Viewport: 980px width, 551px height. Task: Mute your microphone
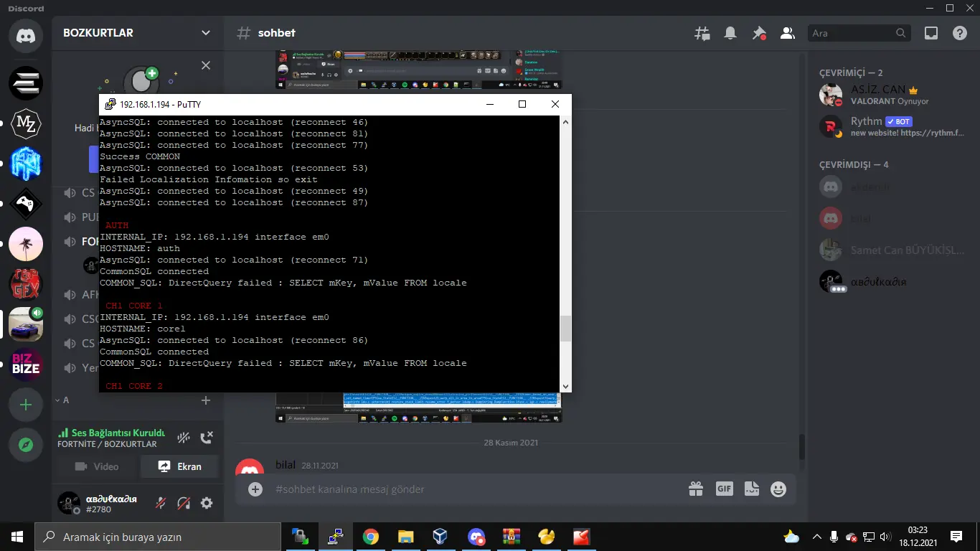click(x=161, y=503)
